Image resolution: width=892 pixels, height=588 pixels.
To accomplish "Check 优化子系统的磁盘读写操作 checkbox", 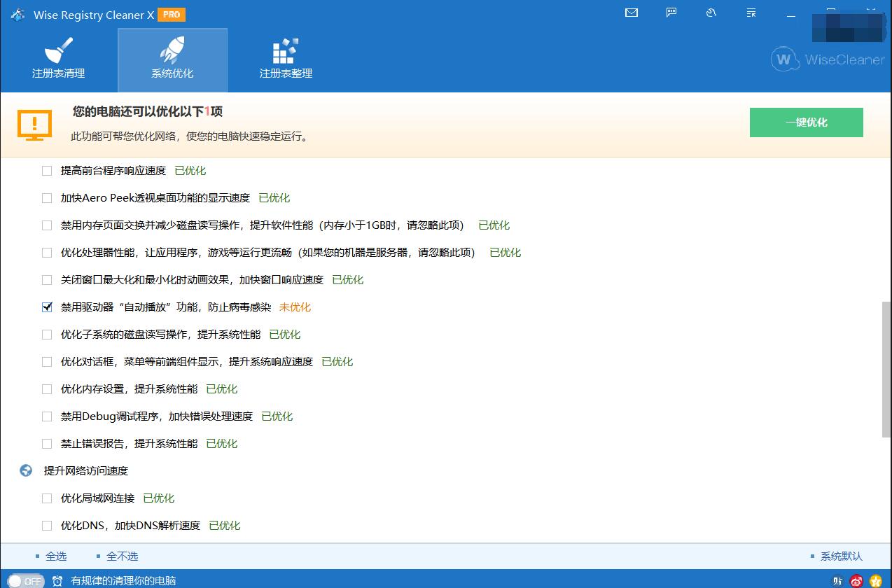I will click(x=47, y=334).
